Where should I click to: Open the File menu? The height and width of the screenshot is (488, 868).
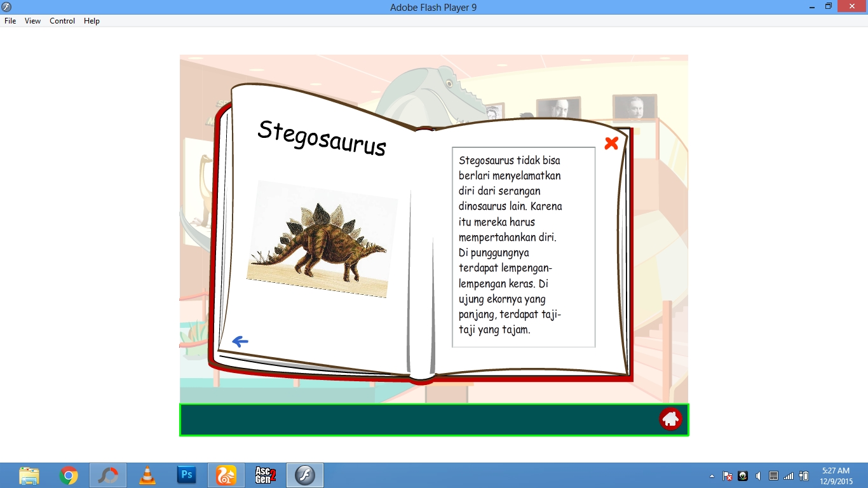(x=10, y=21)
